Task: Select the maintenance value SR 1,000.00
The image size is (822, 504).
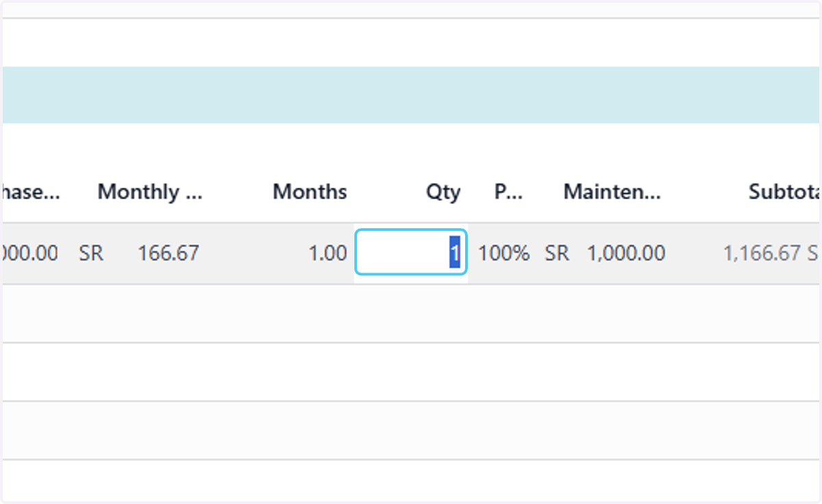Action: 605,253
